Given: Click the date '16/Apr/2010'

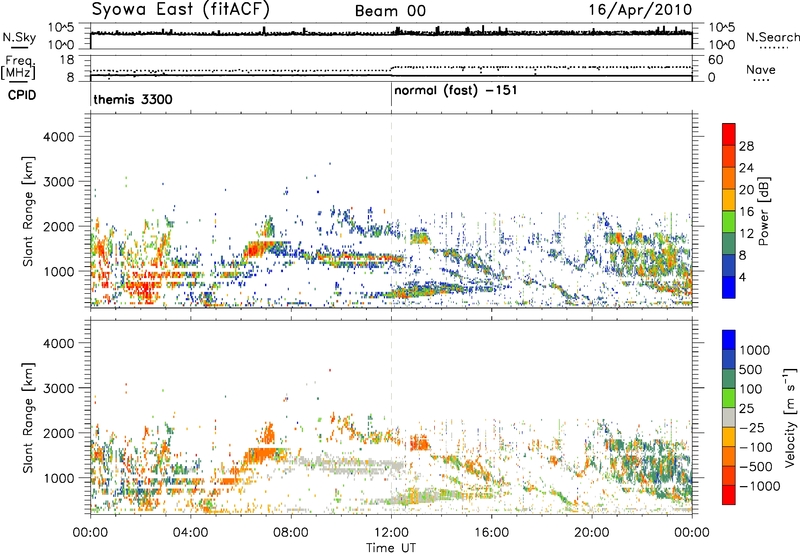Looking at the screenshot, I should coord(640,10).
